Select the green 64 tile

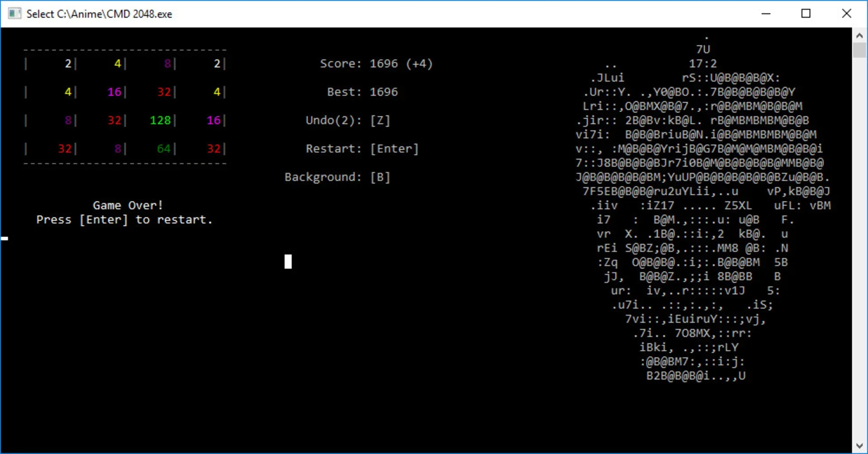tap(164, 149)
